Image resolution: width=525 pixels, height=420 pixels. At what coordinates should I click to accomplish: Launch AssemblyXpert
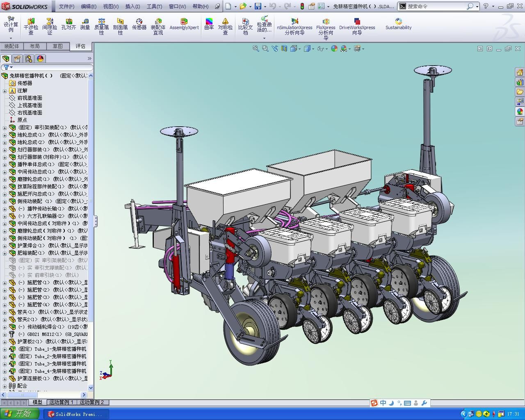click(x=184, y=25)
